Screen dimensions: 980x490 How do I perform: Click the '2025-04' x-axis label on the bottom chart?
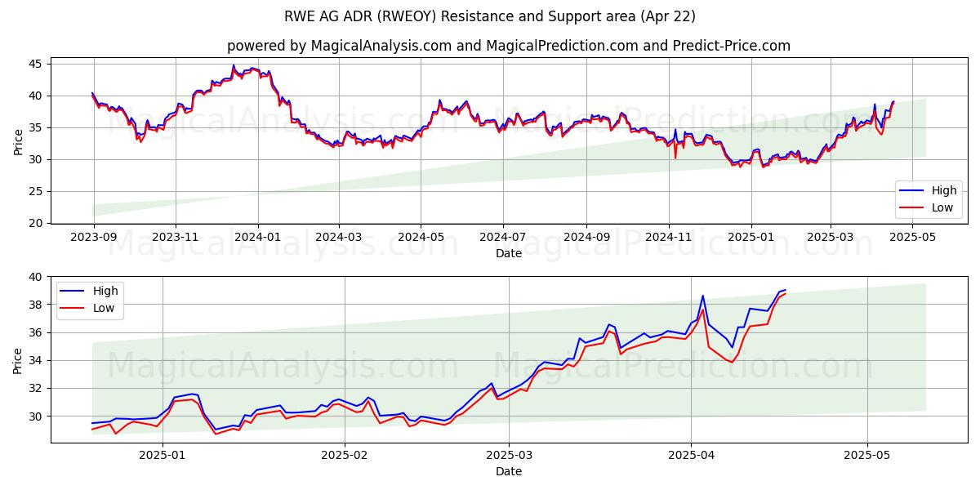coord(691,457)
